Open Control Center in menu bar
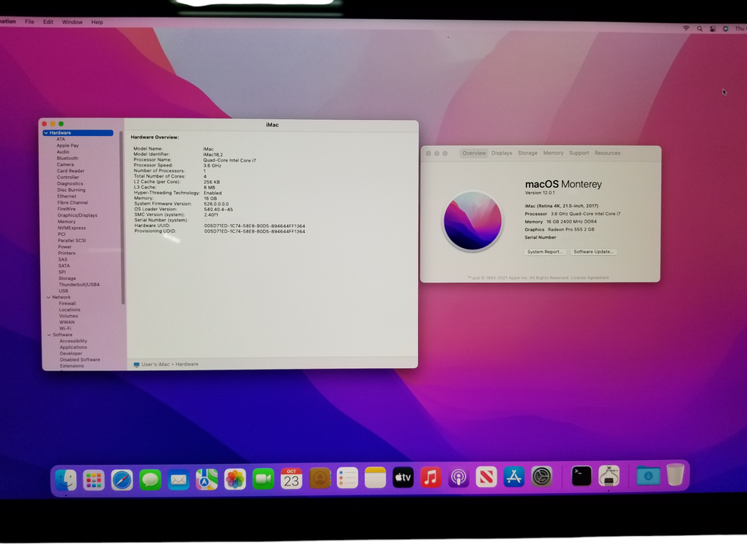This screenshot has height=560, width=747. pyautogui.click(x=713, y=29)
